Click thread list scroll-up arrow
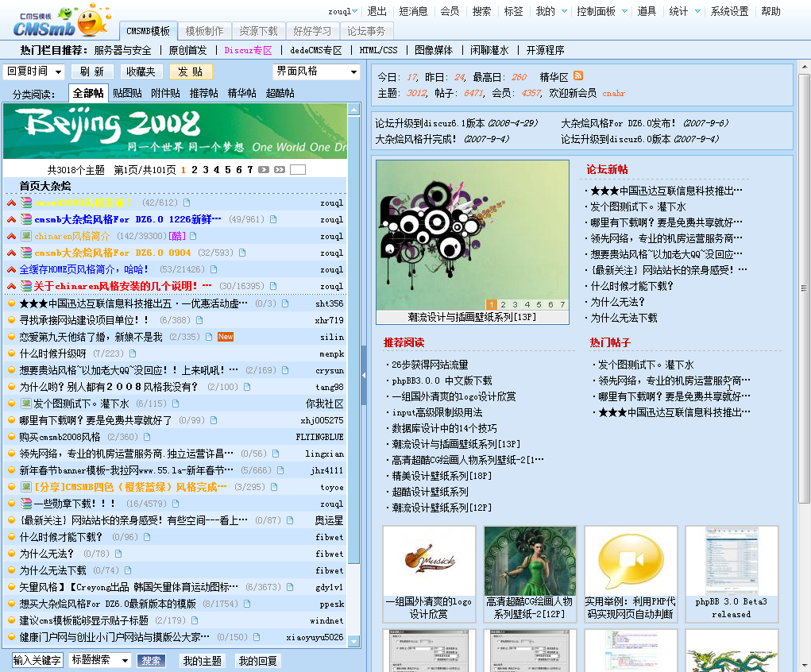Viewport: 811px width, 672px height. [354, 109]
